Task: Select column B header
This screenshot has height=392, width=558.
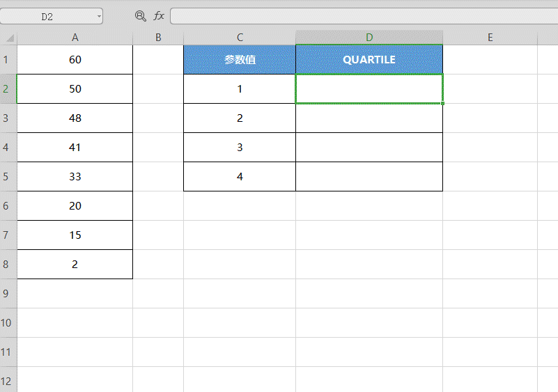Action: 158,38
